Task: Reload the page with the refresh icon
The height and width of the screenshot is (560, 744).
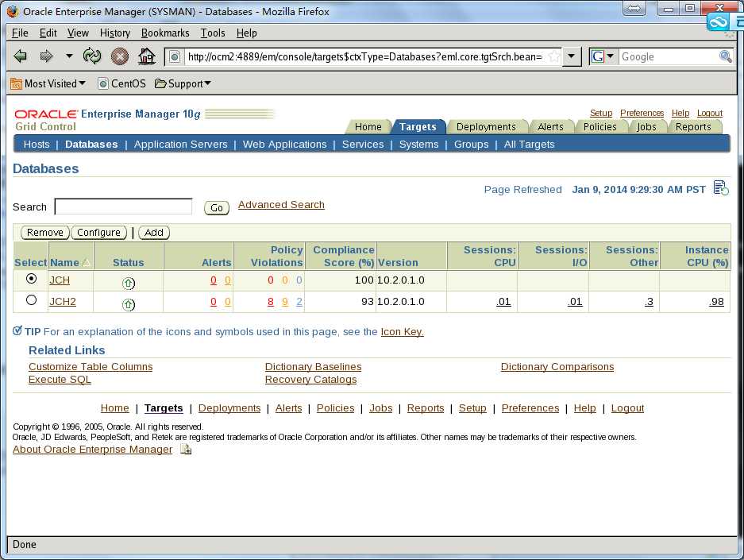Action: (92, 56)
